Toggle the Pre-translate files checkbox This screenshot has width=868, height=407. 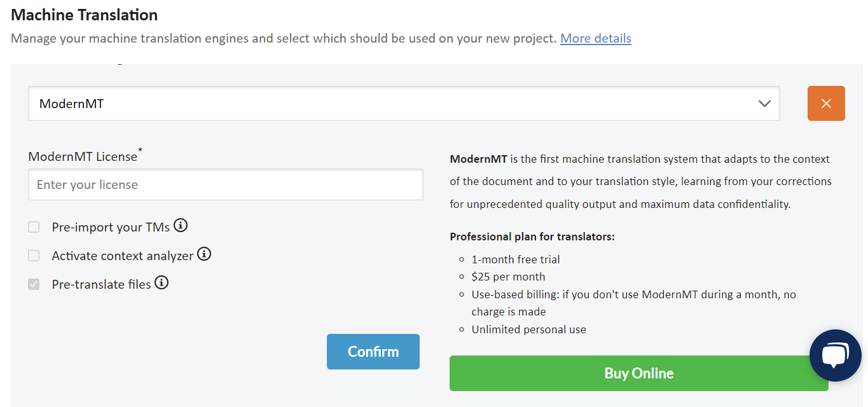point(34,284)
